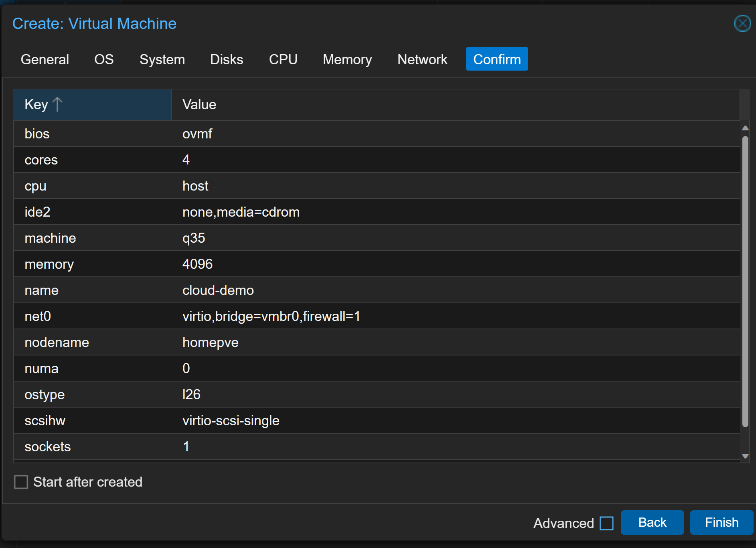Click the Value column header
Viewport: 756px width, 548px height.
click(455, 104)
